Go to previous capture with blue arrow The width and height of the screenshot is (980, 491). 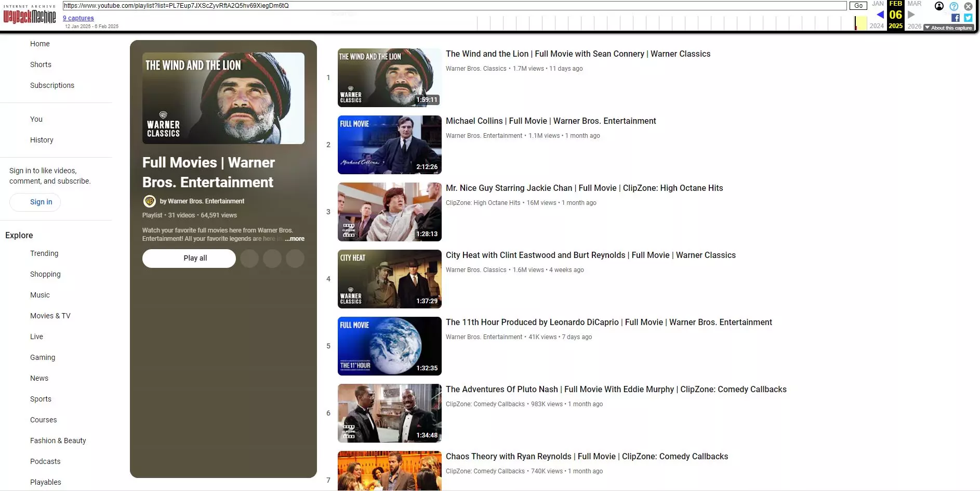tap(880, 15)
